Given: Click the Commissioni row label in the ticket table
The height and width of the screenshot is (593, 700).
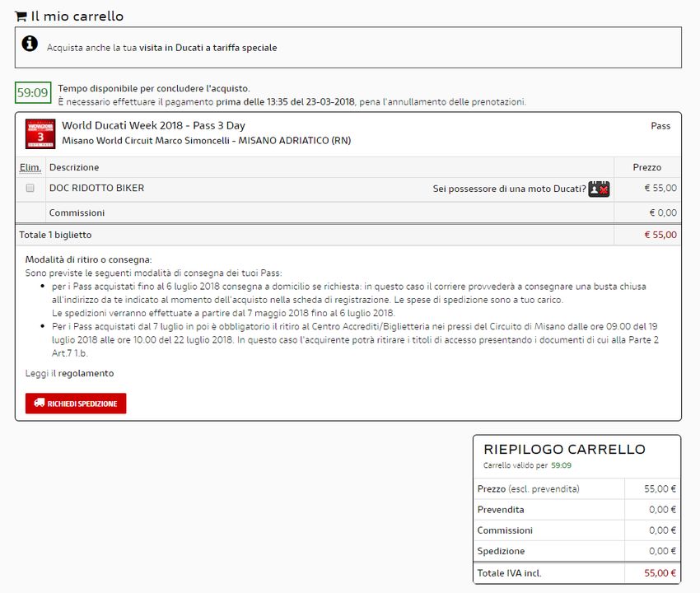Looking at the screenshot, I should point(77,213).
